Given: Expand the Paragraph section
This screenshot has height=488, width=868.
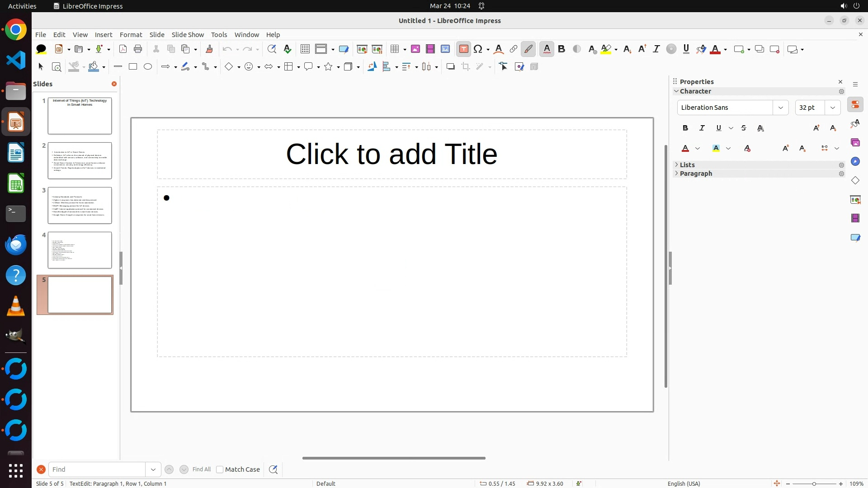Looking at the screenshot, I should pos(696,174).
